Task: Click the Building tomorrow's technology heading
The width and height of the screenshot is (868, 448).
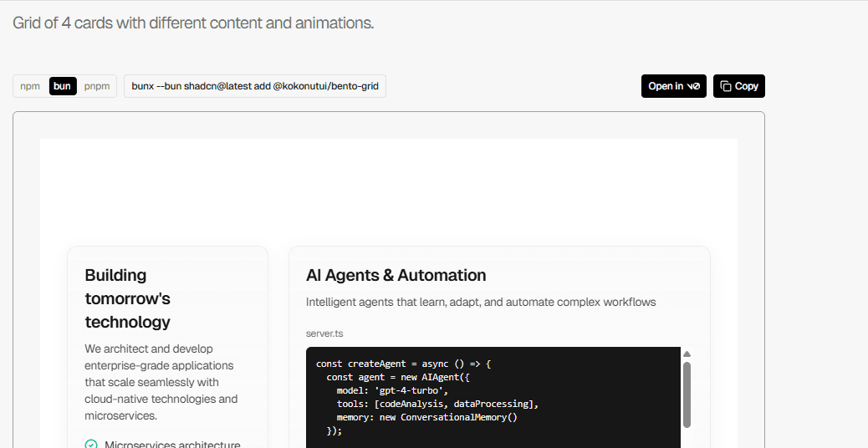Action: pos(128,298)
